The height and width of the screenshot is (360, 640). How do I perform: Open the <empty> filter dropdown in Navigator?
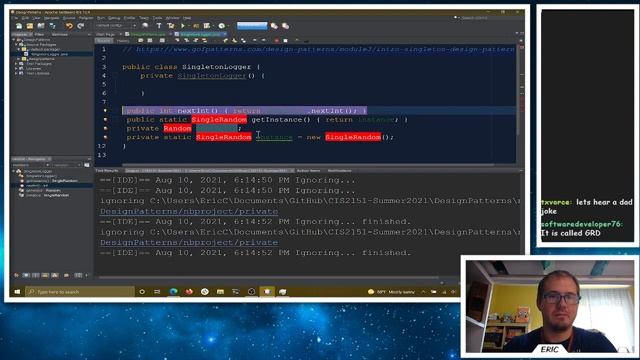click(x=67, y=165)
